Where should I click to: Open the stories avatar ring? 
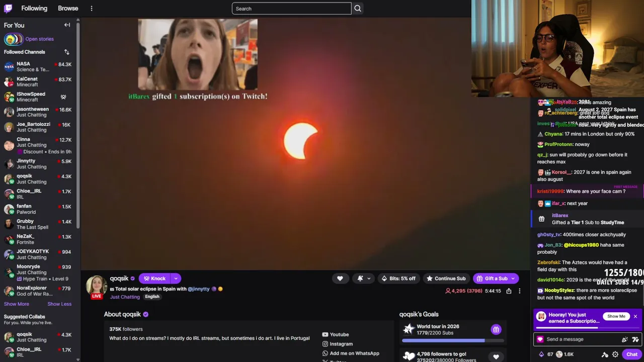coord(13,39)
